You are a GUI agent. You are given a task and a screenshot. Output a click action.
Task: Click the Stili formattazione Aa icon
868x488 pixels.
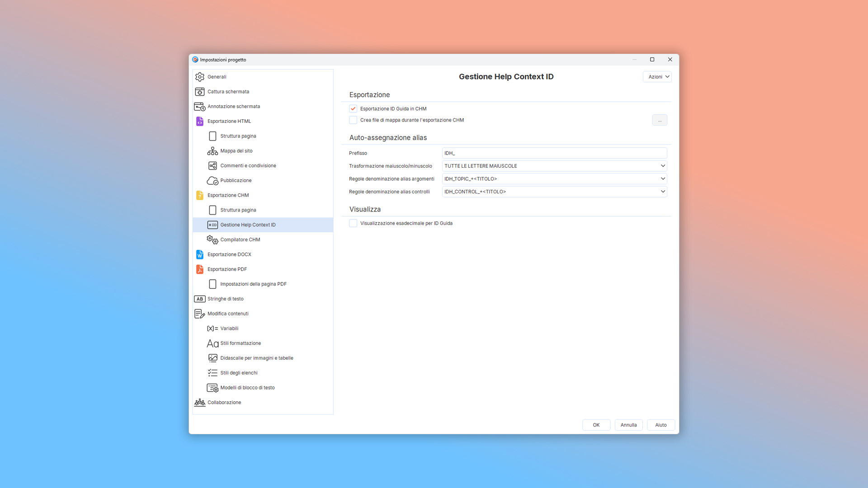(212, 343)
